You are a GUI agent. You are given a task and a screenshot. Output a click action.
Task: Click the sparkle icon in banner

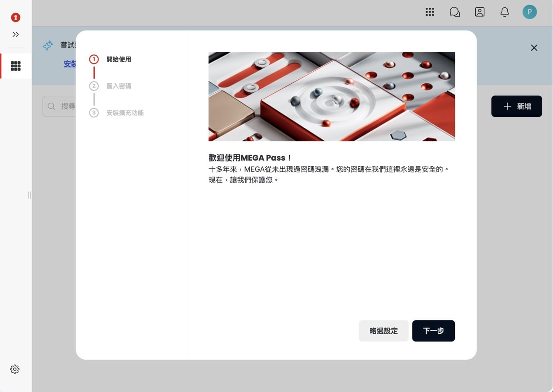(48, 45)
